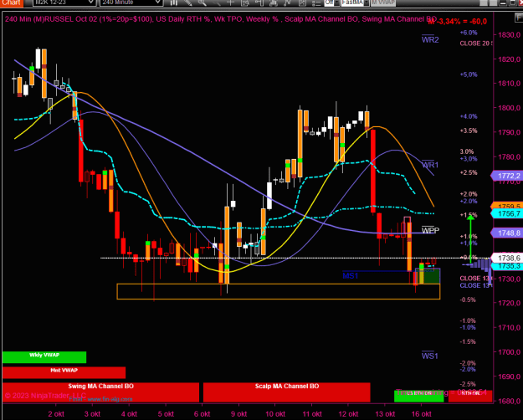Click the blue MS1 level label

click(351, 275)
